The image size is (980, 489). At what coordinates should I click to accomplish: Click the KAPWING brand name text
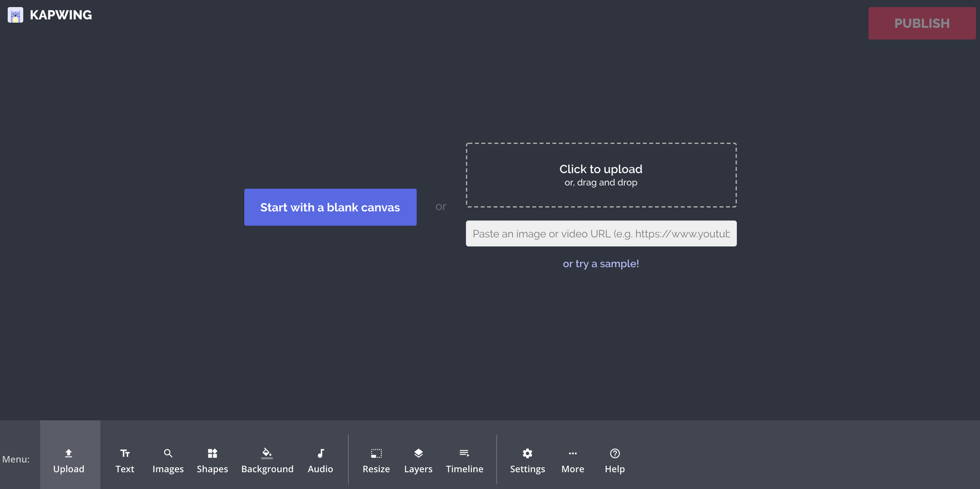tap(61, 15)
